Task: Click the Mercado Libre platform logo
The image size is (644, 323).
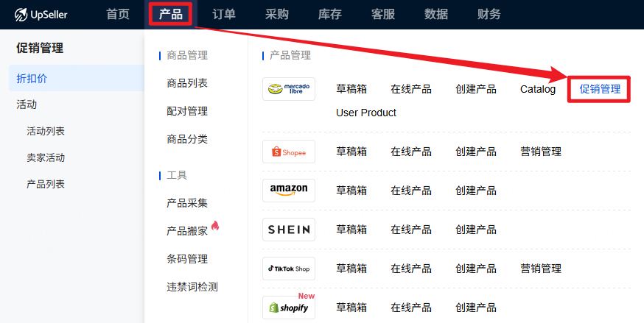Action: tap(288, 89)
